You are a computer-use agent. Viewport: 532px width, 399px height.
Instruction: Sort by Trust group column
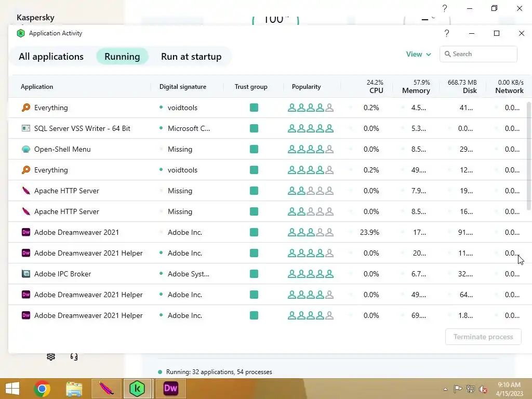click(x=251, y=87)
